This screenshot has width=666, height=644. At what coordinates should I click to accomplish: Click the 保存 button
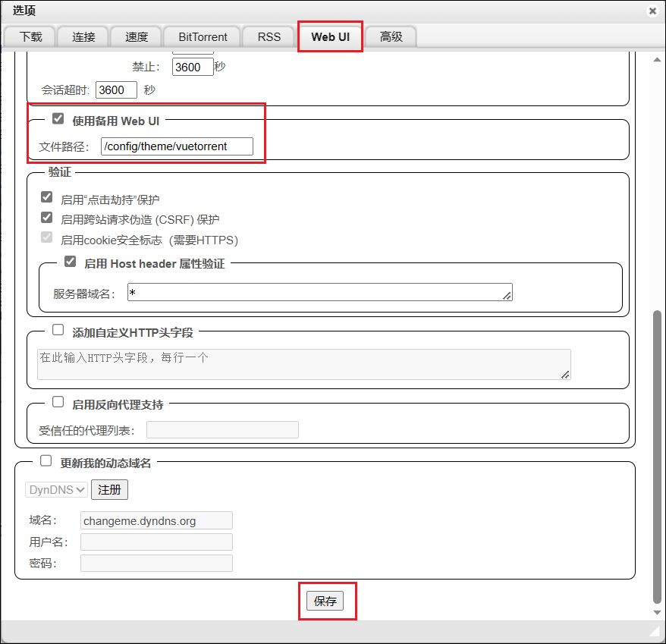pyautogui.click(x=325, y=602)
